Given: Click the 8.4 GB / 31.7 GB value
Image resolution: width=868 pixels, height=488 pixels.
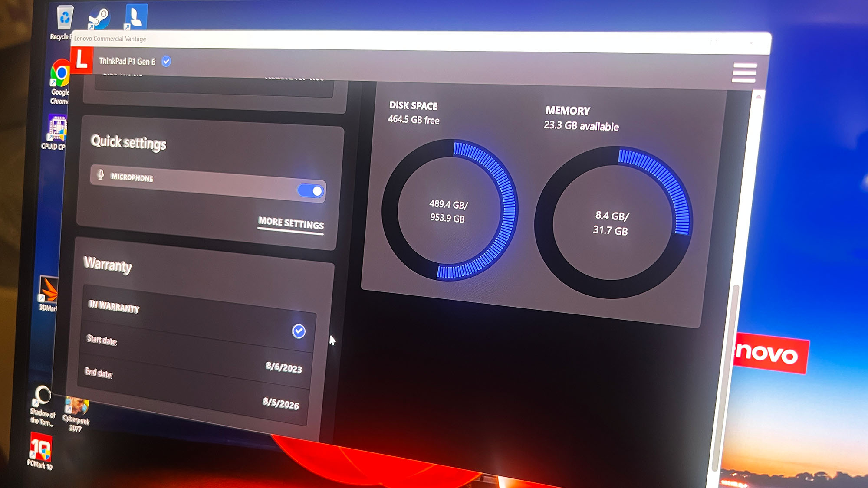Looking at the screenshot, I should (x=611, y=223).
